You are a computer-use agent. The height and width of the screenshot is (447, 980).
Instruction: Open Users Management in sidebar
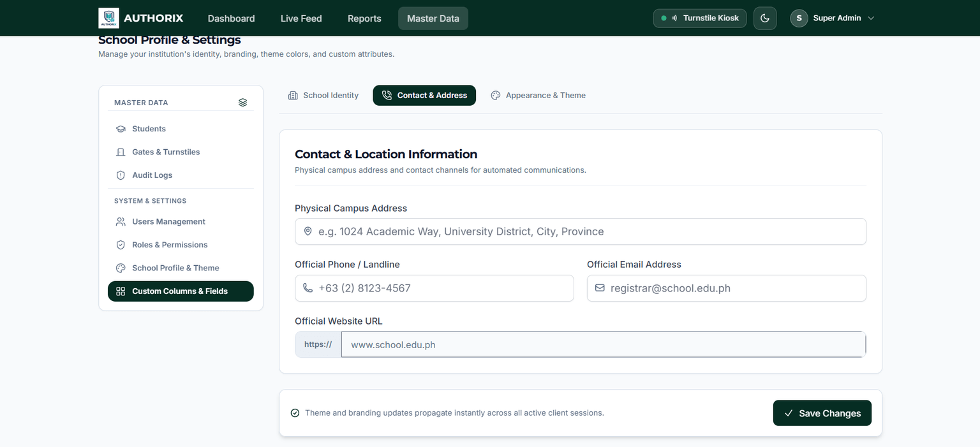click(x=181, y=221)
